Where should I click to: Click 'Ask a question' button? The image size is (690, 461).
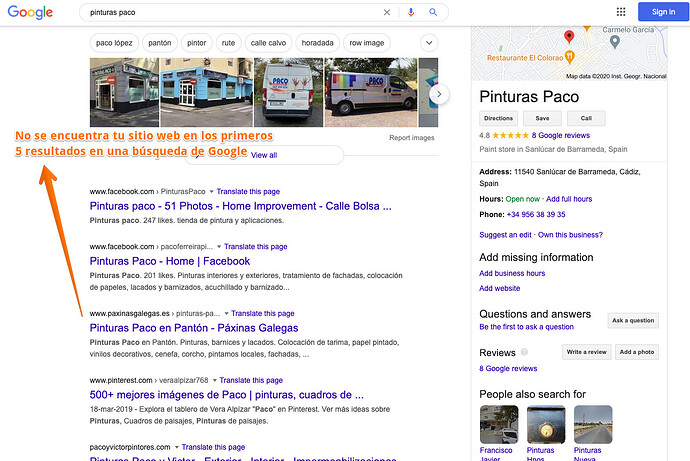[x=633, y=321]
